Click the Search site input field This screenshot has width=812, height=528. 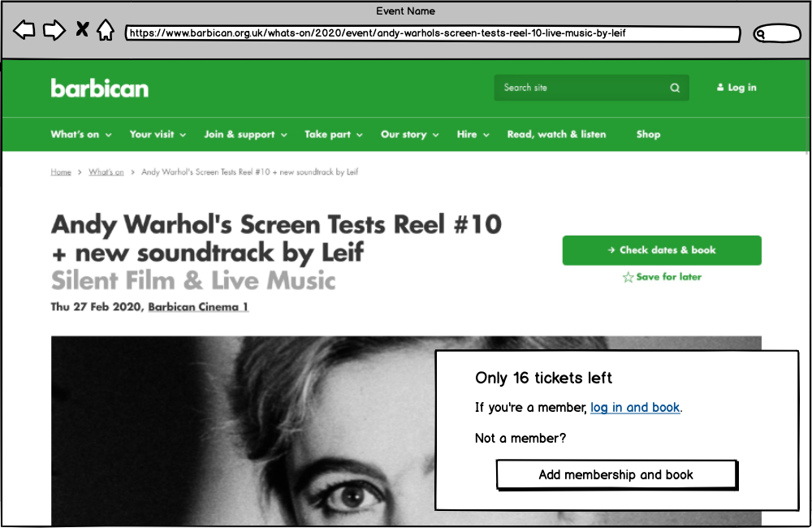(x=581, y=88)
